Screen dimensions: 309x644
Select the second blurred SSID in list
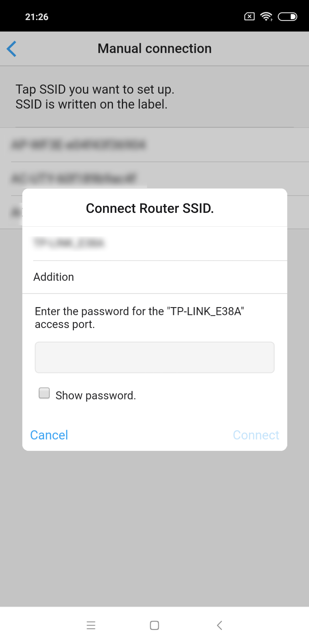[x=74, y=178]
